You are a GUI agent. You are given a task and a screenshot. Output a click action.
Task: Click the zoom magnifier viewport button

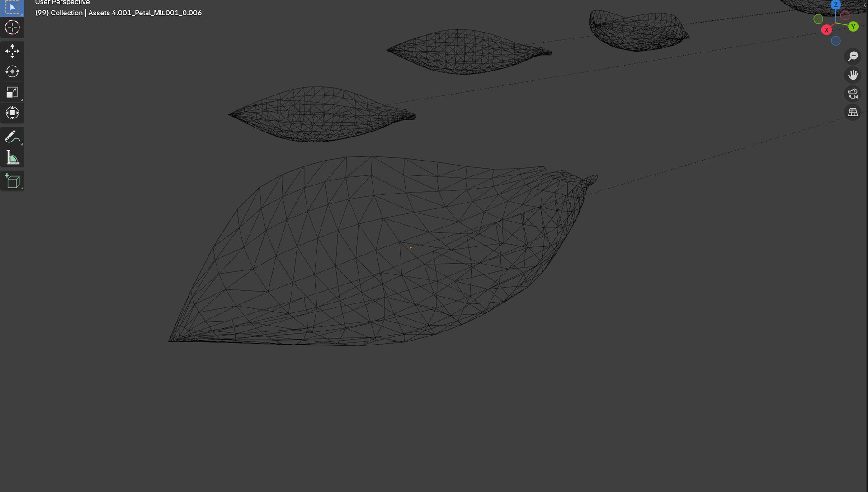coord(853,56)
